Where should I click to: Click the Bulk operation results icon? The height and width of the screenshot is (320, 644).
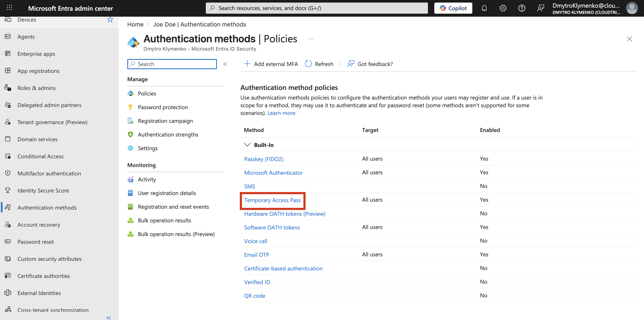click(x=130, y=220)
